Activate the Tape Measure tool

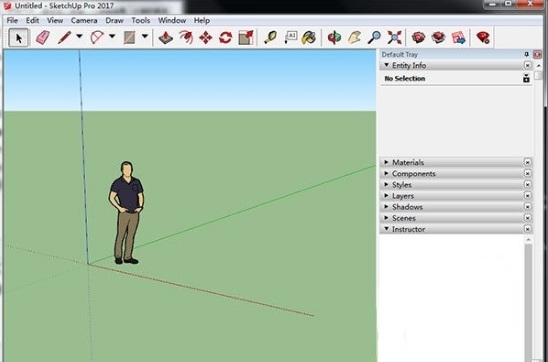pos(270,37)
